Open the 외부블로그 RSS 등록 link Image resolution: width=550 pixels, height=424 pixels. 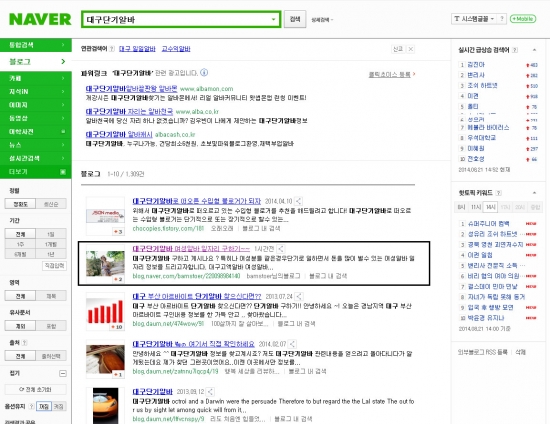tap(483, 352)
